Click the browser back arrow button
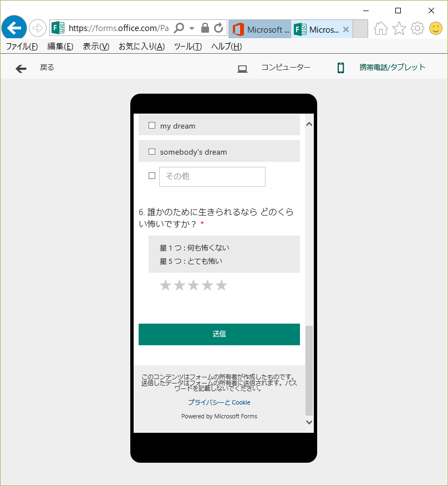Image resolution: width=448 pixels, height=486 pixels. click(14, 28)
